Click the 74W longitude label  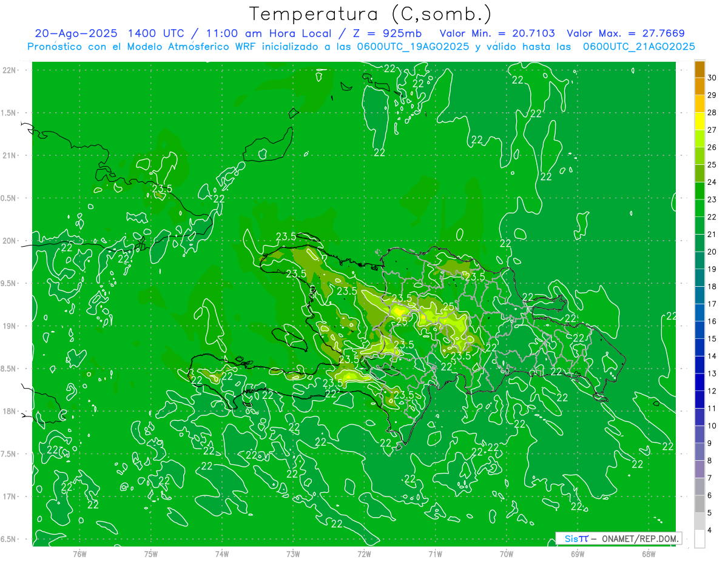click(222, 554)
